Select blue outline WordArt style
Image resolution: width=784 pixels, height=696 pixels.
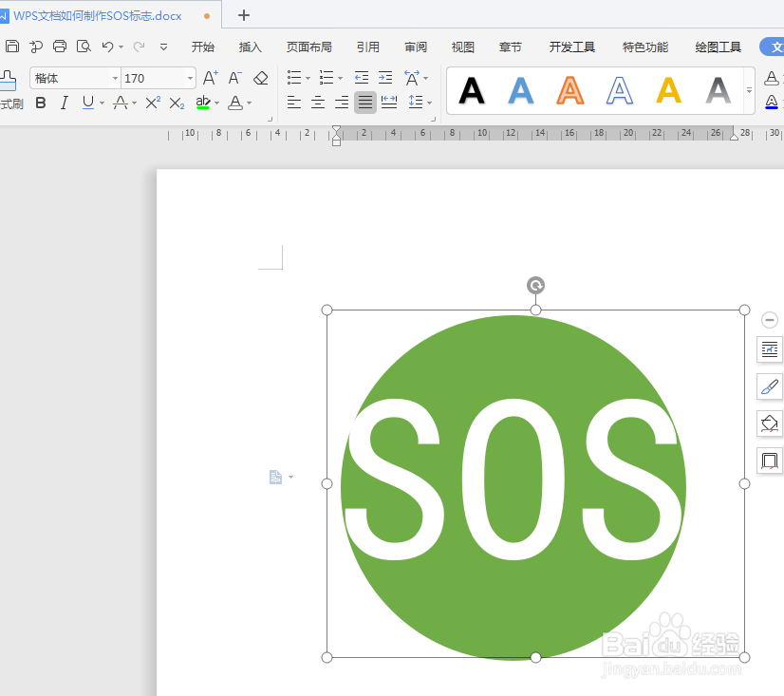pos(620,91)
